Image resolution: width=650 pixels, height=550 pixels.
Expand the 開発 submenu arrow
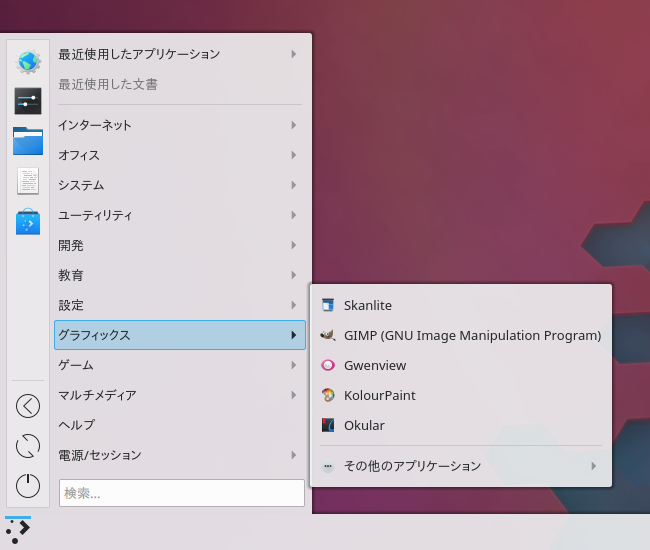point(293,245)
